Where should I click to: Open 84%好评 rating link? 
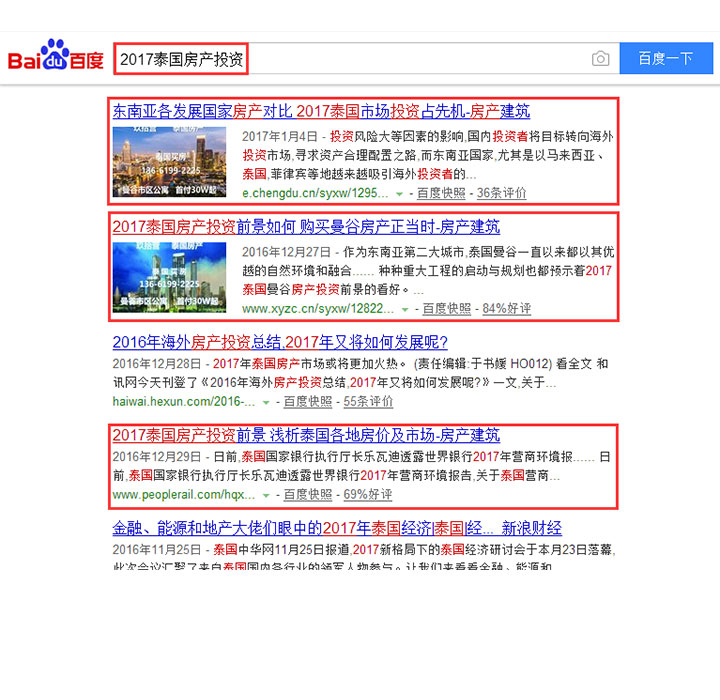[506, 309]
